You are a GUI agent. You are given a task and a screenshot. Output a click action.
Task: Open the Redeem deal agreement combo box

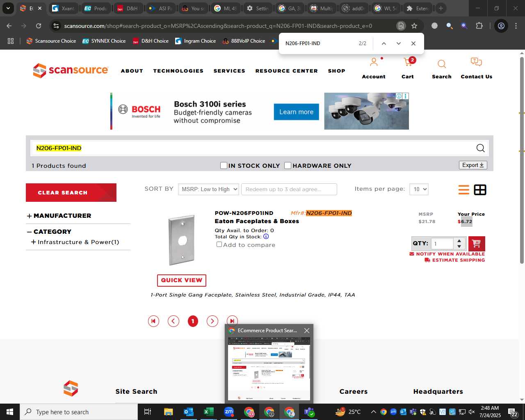click(289, 189)
